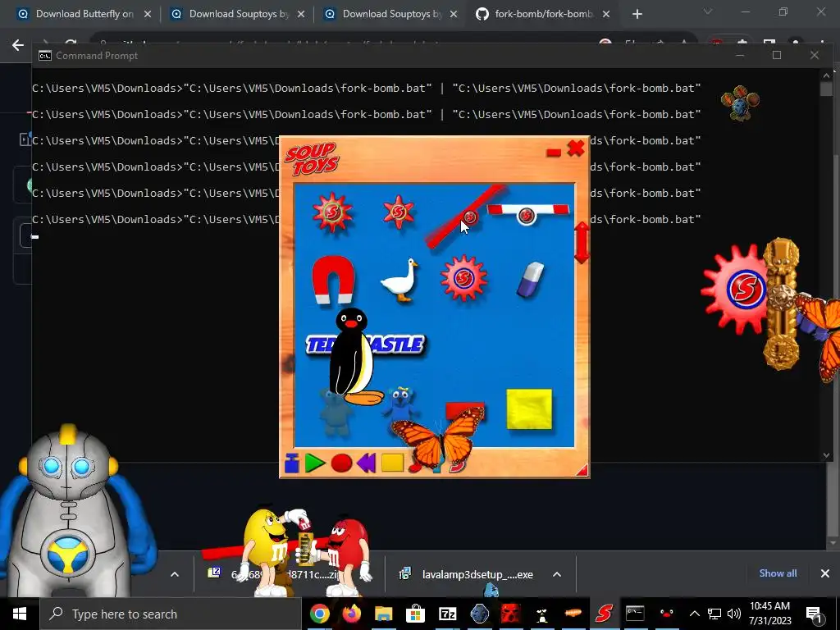
Task: Show hidden system tray icons
Action: coord(694,614)
